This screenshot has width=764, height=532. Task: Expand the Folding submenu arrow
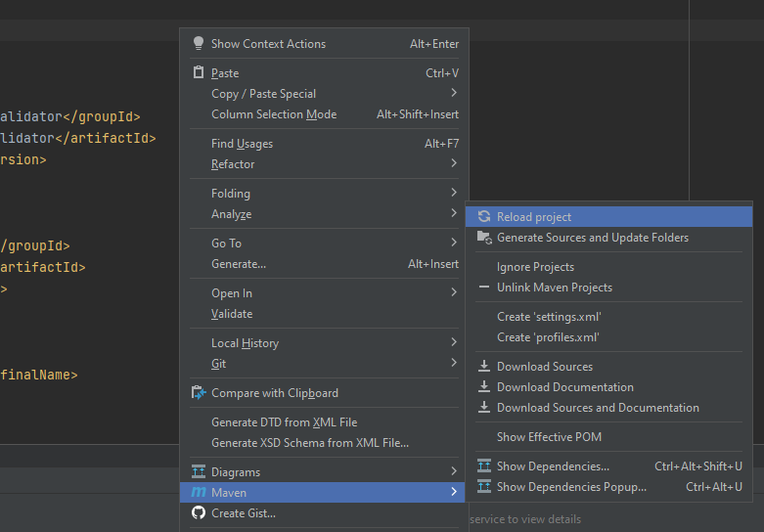click(x=454, y=193)
